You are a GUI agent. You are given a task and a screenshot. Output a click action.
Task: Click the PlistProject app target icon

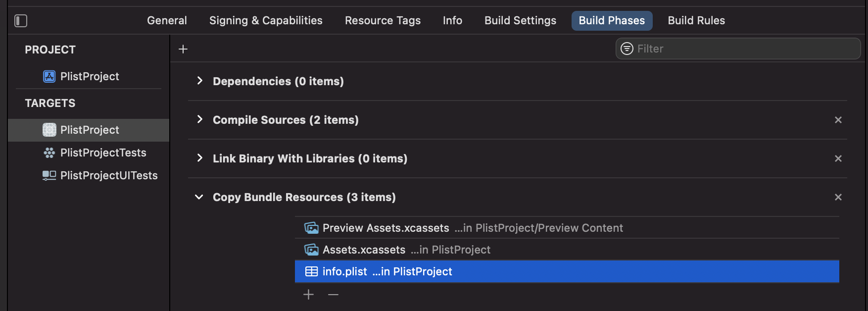pyautogui.click(x=49, y=130)
